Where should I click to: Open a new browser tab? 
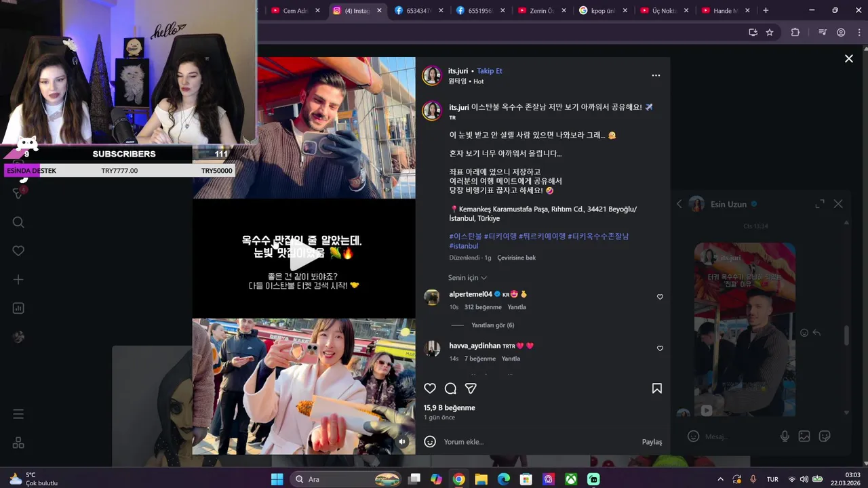pyautogui.click(x=766, y=10)
